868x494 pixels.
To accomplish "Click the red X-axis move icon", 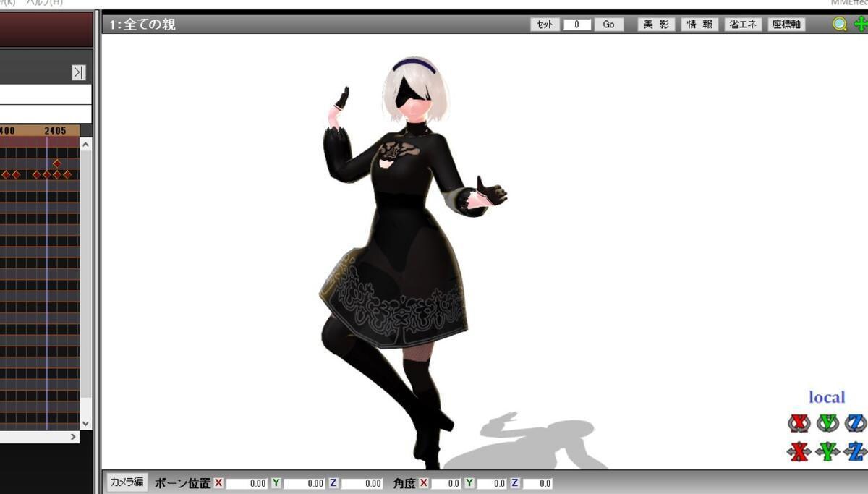I will coord(799,451).
